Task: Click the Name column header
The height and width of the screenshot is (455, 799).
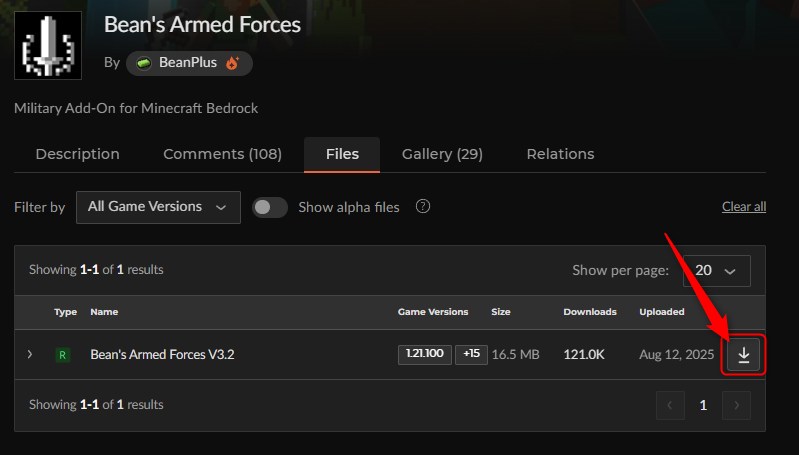Action: point(104,312)
